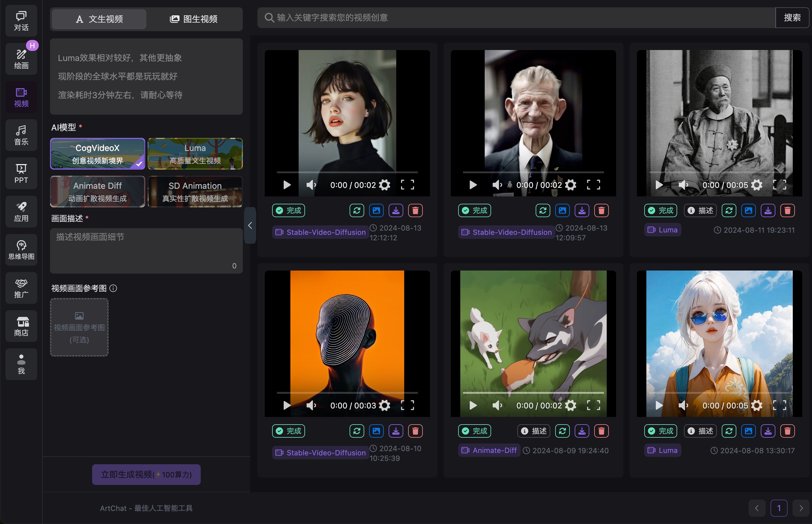Open the 绘画 drawing sidebar item
Viewport: 812px width, 524px height.
[x=21, y=59]
